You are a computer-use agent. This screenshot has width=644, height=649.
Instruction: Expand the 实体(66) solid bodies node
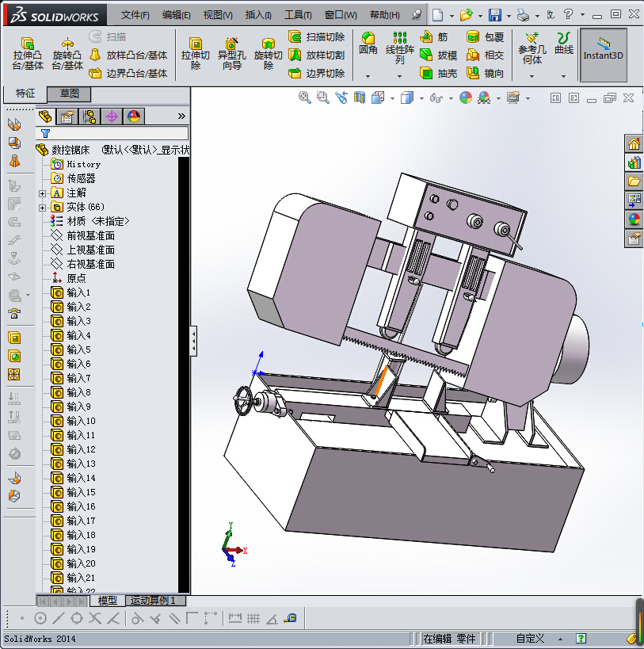(x=42, y=208)
